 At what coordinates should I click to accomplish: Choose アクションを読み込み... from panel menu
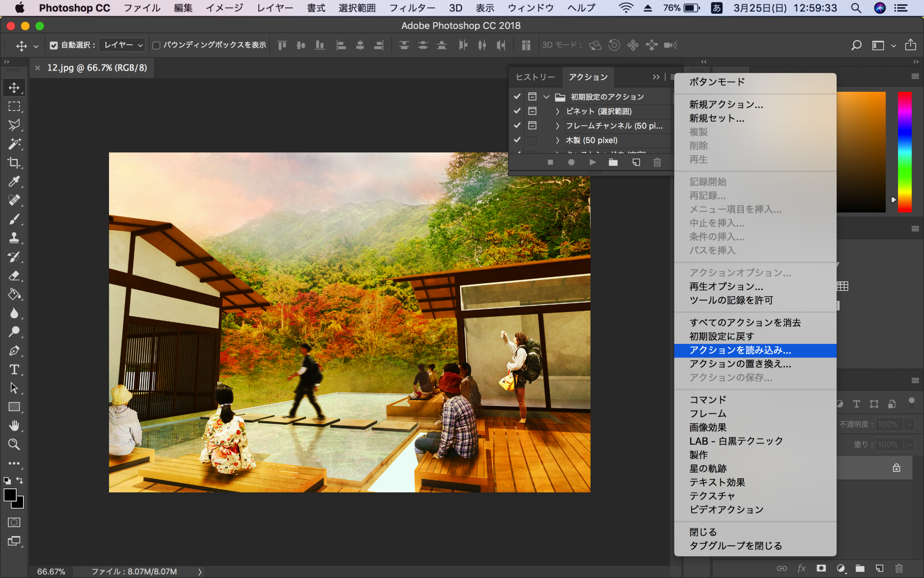pos(755,350)
